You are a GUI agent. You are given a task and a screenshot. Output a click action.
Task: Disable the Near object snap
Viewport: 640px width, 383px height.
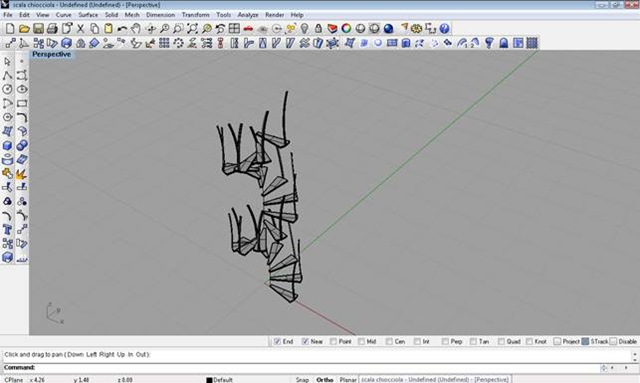(x=305, y=341)
